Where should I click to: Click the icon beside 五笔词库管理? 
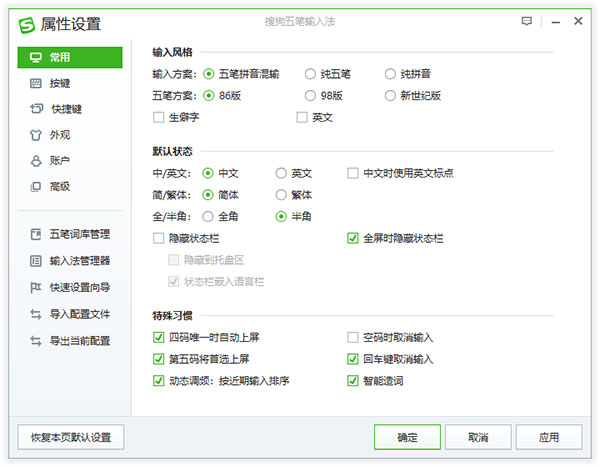36,235
